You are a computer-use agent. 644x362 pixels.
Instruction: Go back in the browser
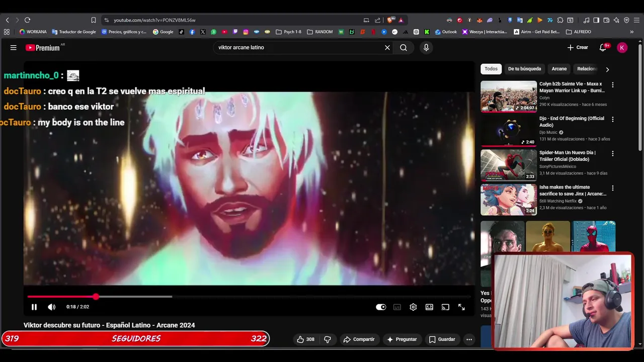pyautogui.click(x=7, y=20)
